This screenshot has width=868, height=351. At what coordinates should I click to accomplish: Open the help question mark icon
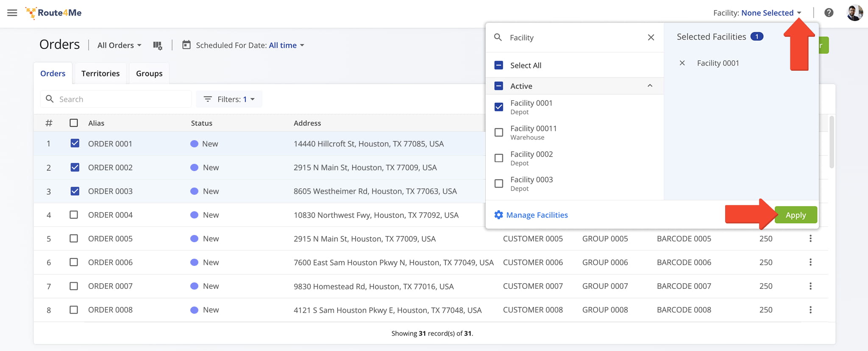[x=829, y=13]
